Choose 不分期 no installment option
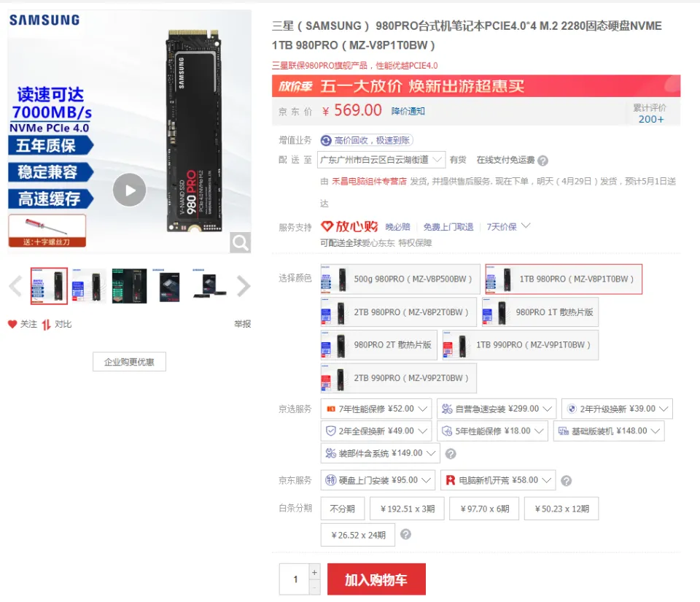The image size is (700, 602). pyautogui.click(x=343, y=509)
